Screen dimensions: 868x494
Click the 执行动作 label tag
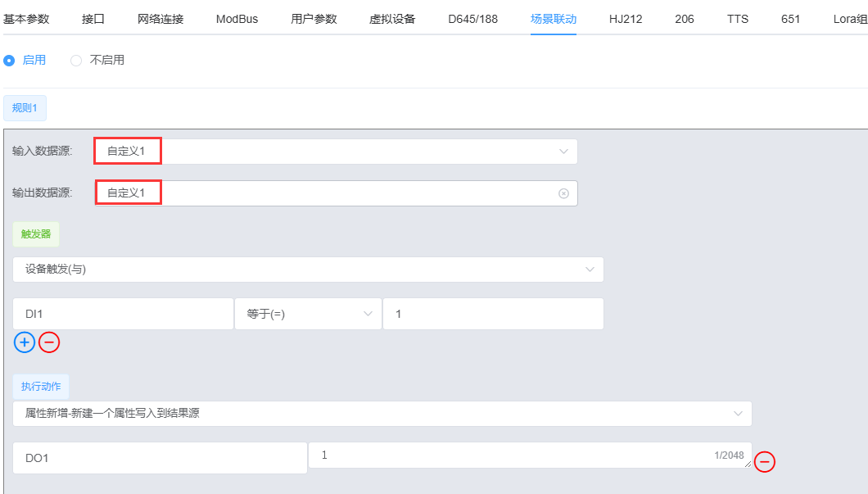pyautogui.click(x=41, y=387)
